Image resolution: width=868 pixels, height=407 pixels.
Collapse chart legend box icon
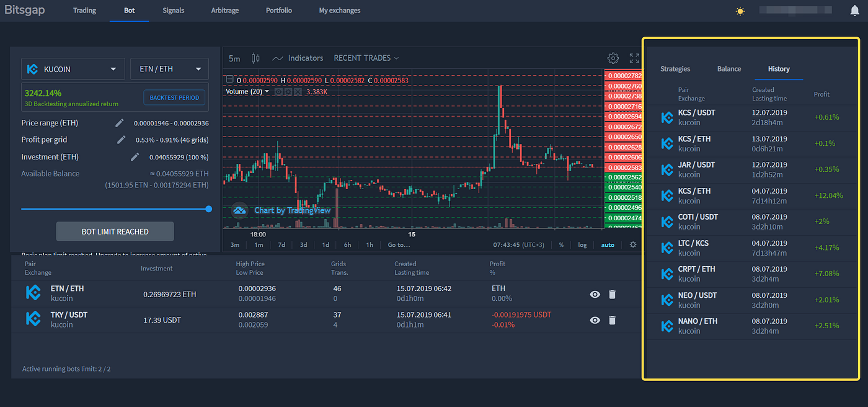coord(229,80)
